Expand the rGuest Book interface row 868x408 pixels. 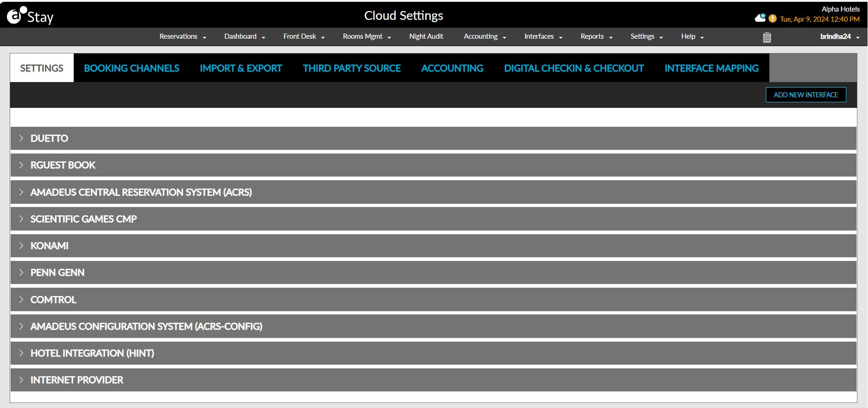[x=63, y=165]
